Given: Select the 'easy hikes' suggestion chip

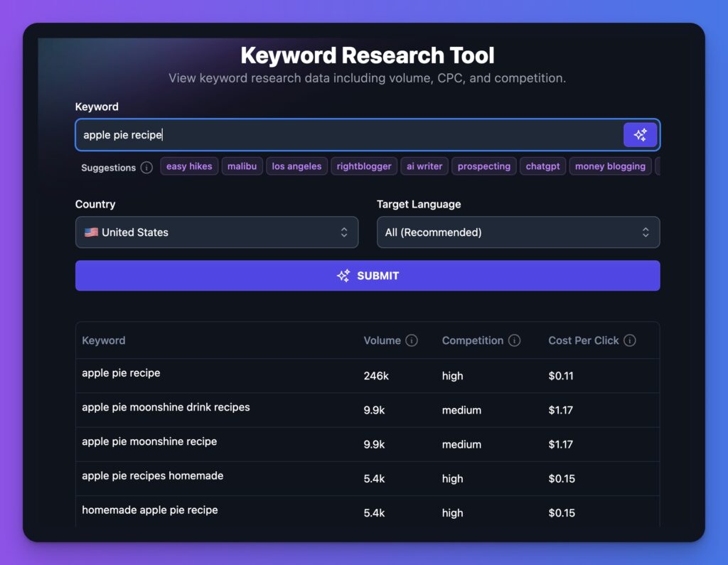Looking at the screenshot, I should tap(188, 166).
